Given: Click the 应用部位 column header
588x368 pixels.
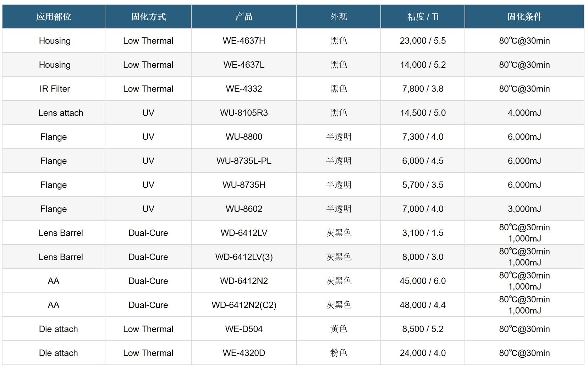Looking at the screenshot, I should click(54, 17).
